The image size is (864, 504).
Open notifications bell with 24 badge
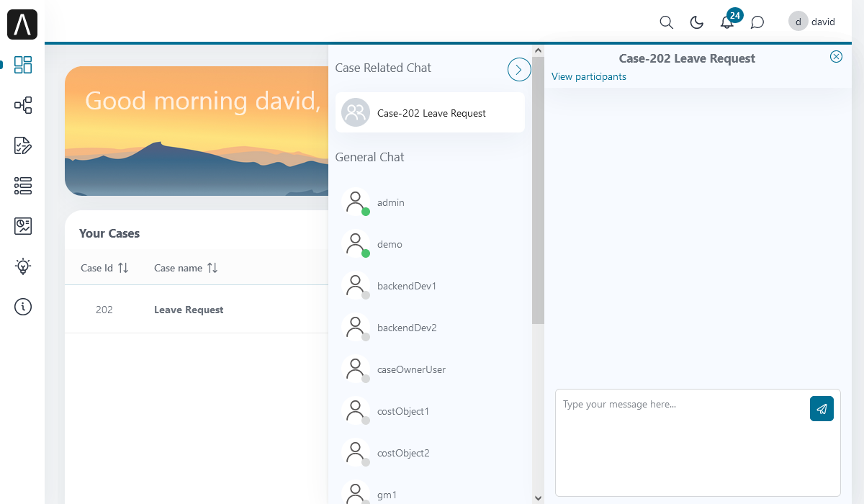coord(727,22)
